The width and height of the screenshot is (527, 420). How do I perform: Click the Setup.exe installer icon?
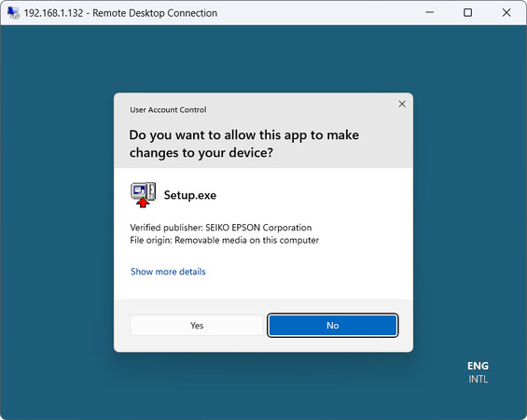(x=144, y=195)
